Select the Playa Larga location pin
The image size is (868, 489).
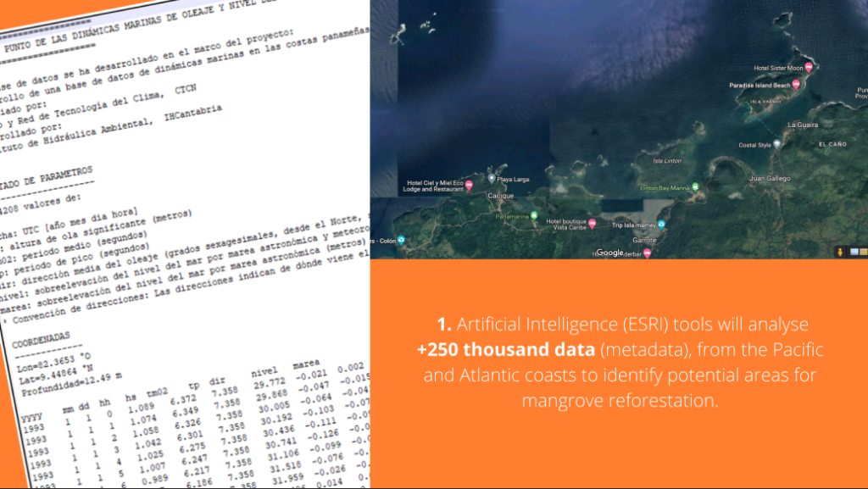pyautogui.click(x=492, y=179)
